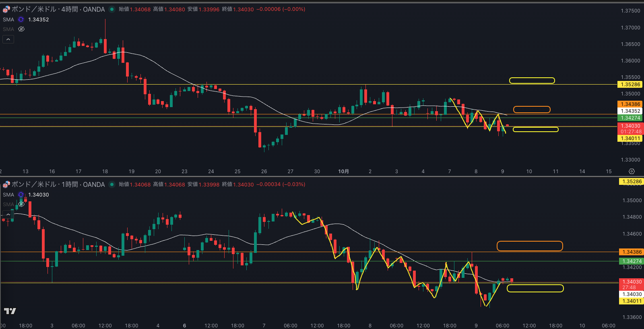The height and width of the screenshot is (329, 644).
Task: Open symbol title ポンド／米ドル 1時間 in lower chart
Action: pos(58,184)
